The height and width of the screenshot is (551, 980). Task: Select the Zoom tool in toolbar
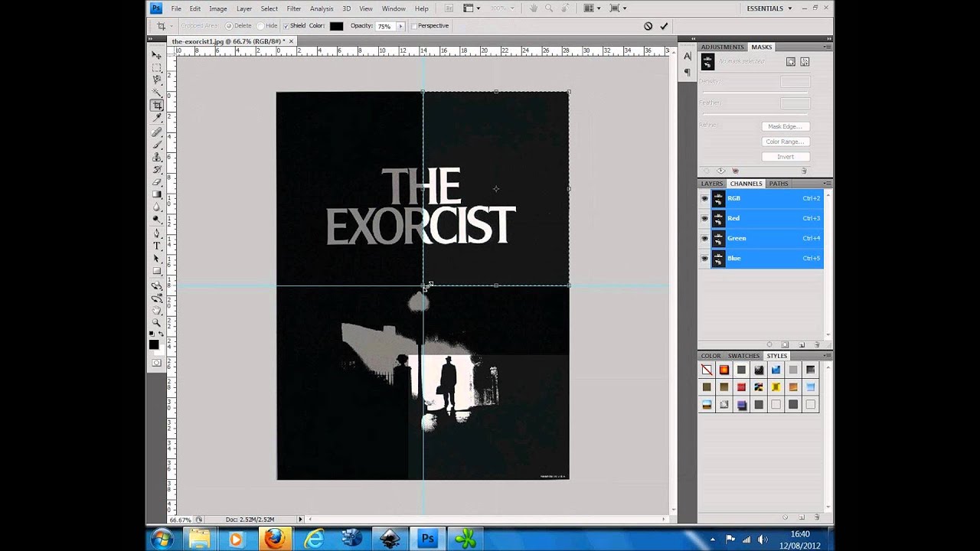157,323
